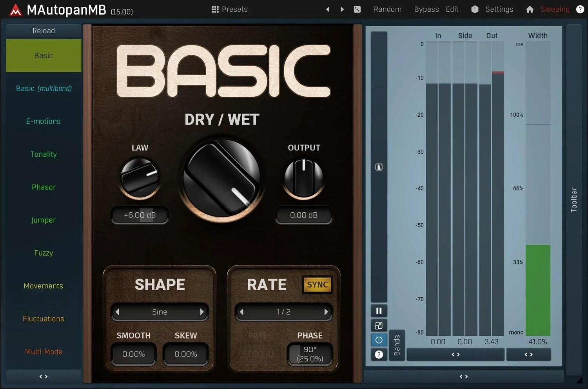Collapse the device list panel arrows

44,376
